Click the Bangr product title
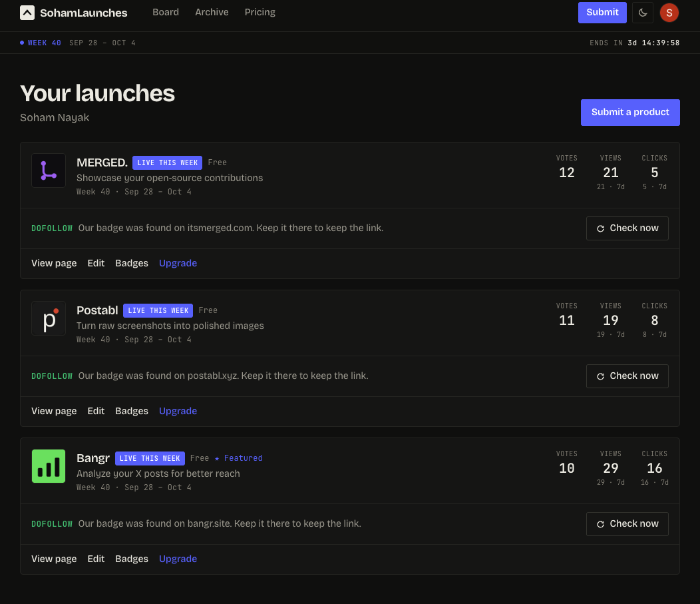The image size is (700, 604). 93,458
